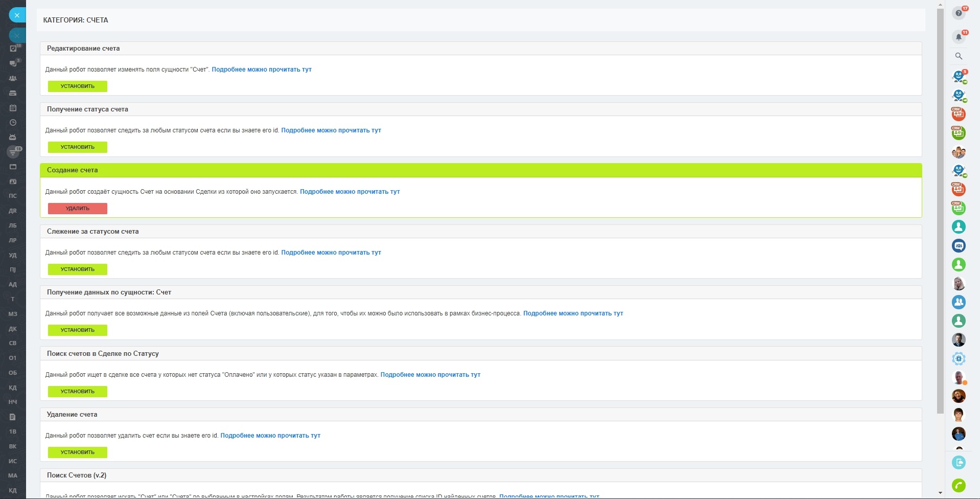Open the help question mark icon
The width and height of the screenshot is (980, 499).
point(959,13)
